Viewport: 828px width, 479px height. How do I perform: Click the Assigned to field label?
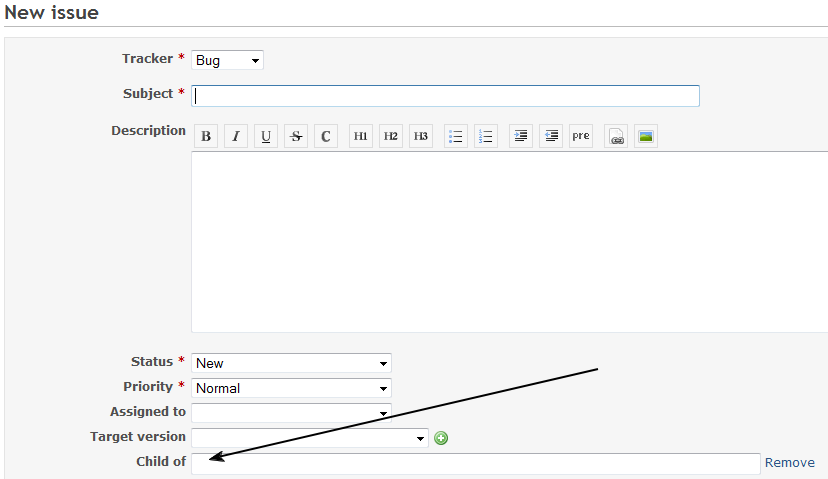click(x=148, y=411)
